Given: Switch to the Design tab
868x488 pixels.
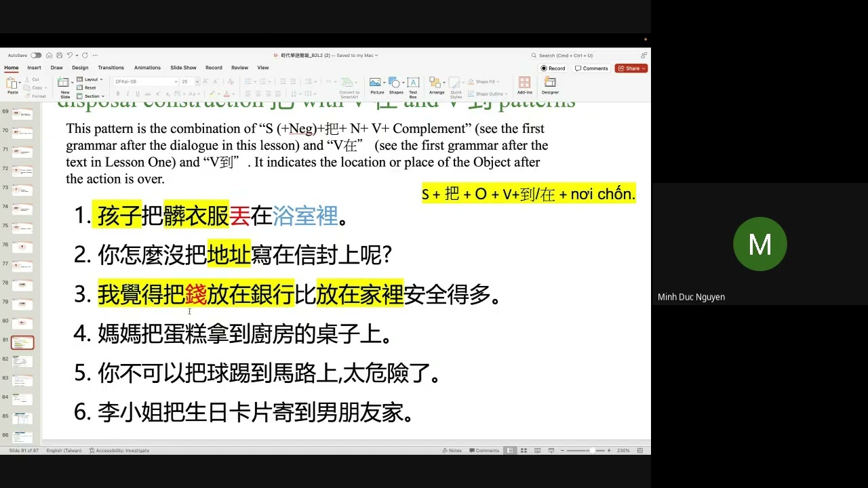Looking at the screenshot, I should [x=80, y=68].
